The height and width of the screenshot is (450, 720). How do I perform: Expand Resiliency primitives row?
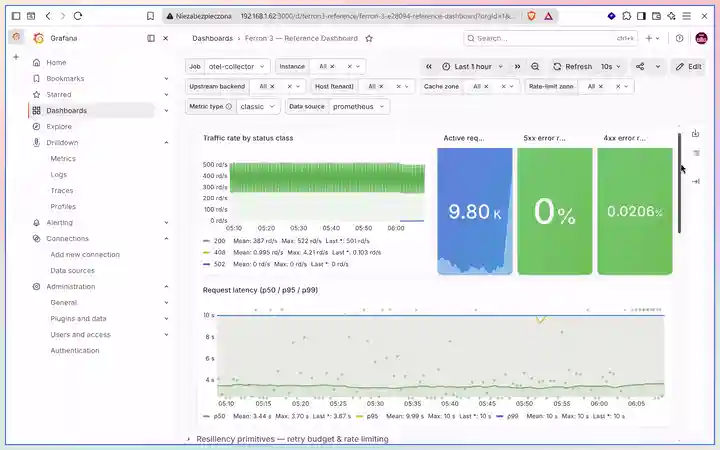point(292,439)
